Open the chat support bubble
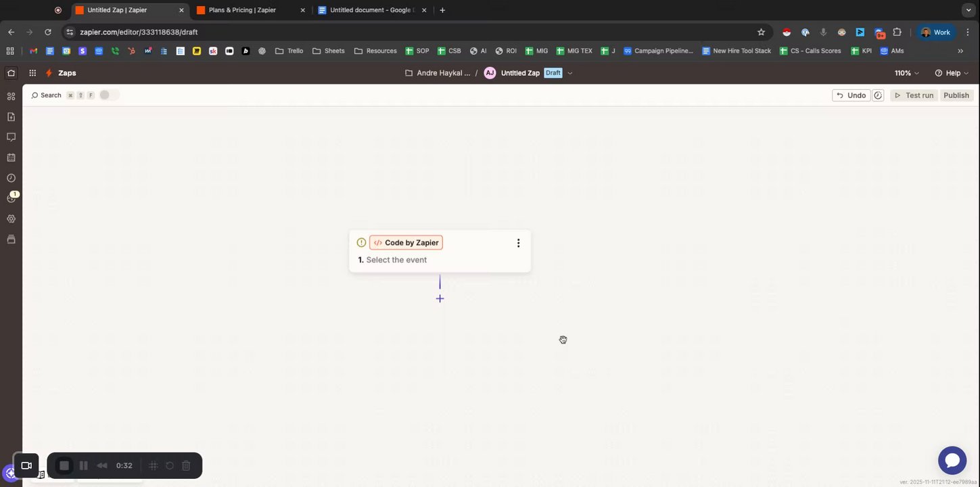980x487 pixels. 952,461
